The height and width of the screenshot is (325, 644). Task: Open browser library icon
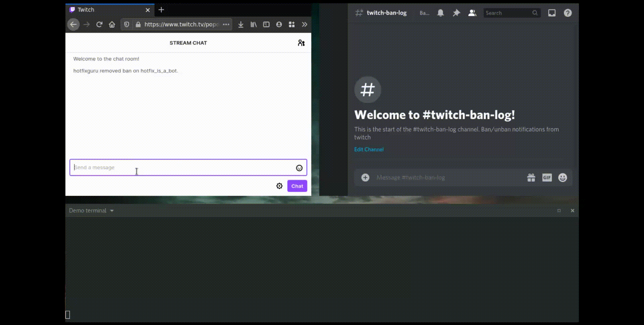254,24
